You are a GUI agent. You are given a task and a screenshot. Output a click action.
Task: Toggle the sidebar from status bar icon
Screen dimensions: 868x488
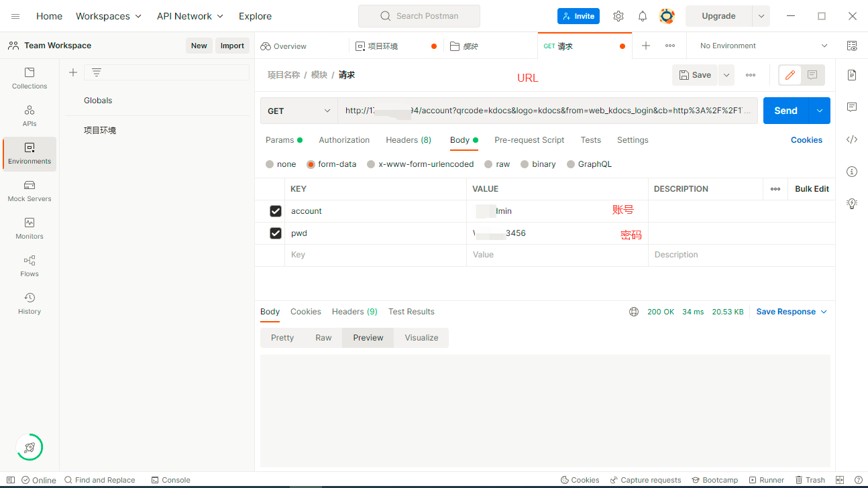(x=11, y=480)
